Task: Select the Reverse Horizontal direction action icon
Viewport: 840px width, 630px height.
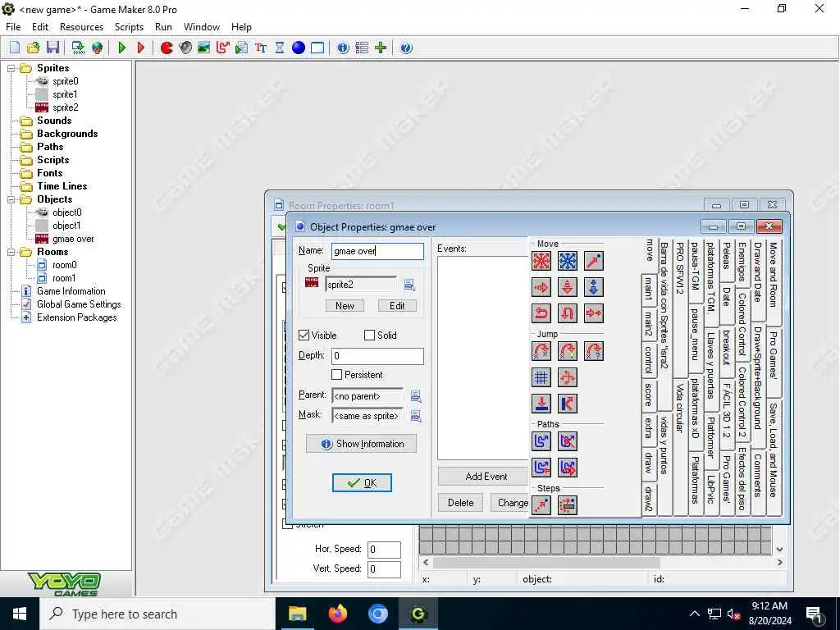Action: (x=541, y=313)
